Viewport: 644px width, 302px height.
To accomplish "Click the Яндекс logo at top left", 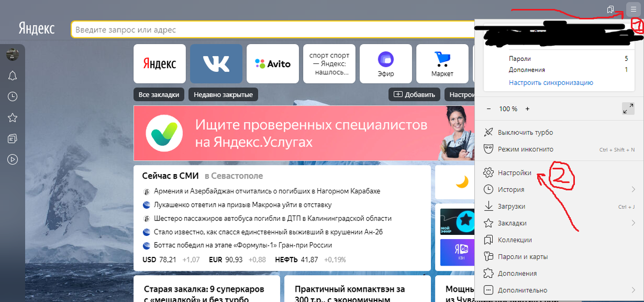I will [x=36, y=28].
